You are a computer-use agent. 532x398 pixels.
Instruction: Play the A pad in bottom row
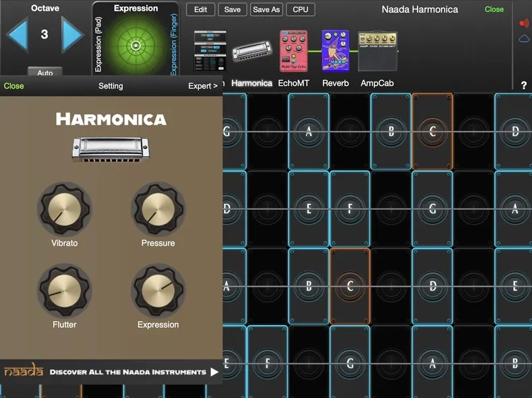433,362
